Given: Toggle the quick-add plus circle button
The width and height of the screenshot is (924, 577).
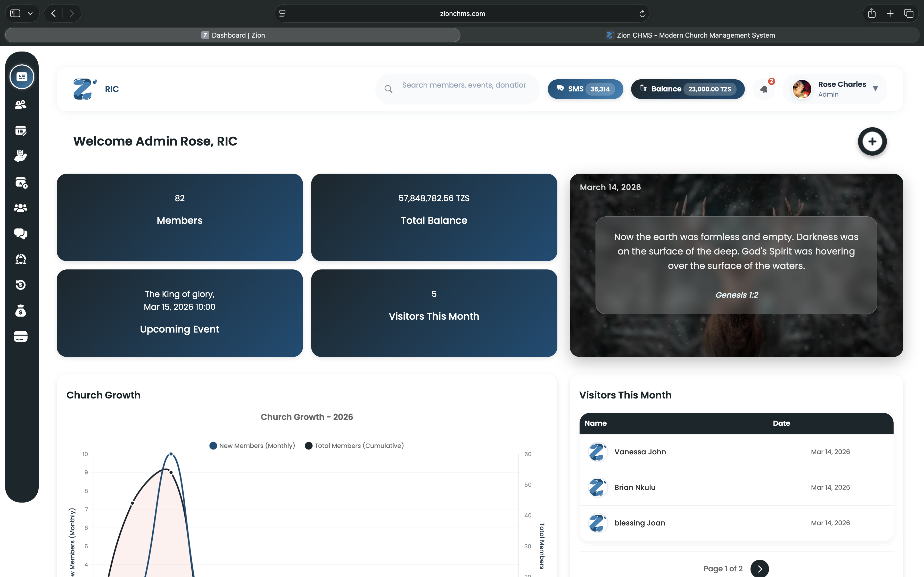Looking at the screenshot, I should coord(872,141).
